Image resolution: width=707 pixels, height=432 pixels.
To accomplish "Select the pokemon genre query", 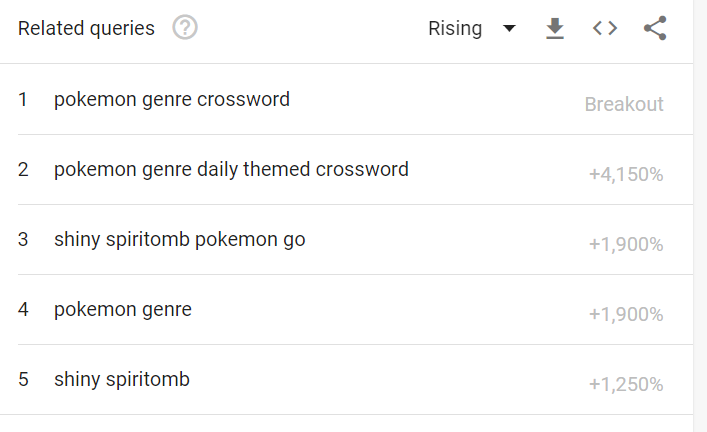I will click(123, 309).
